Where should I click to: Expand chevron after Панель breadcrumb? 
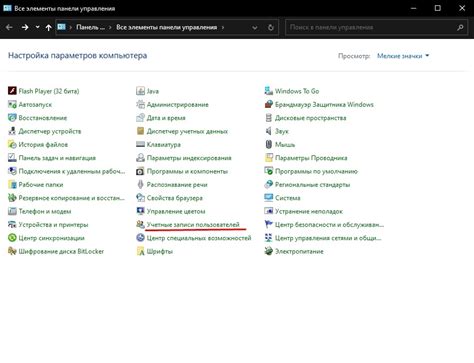point(110,27)
